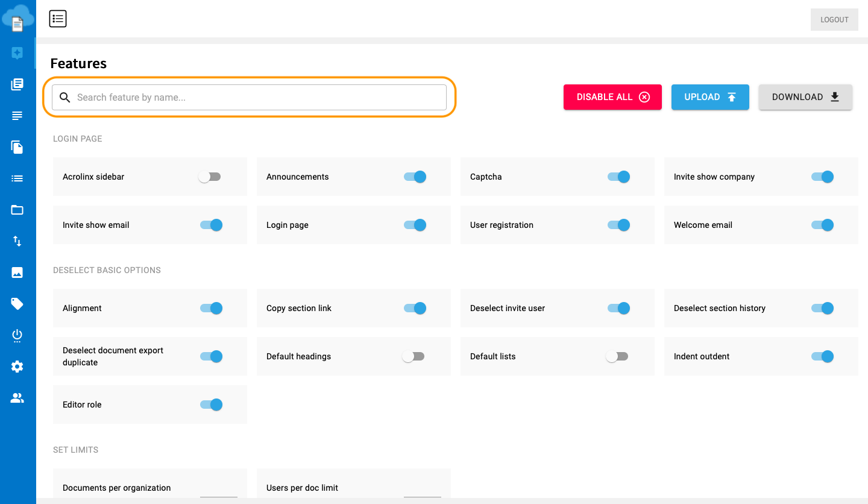Screen dimensions: 868x504
Task: Focus the Search feature by name field
Action: coord(249,97)
